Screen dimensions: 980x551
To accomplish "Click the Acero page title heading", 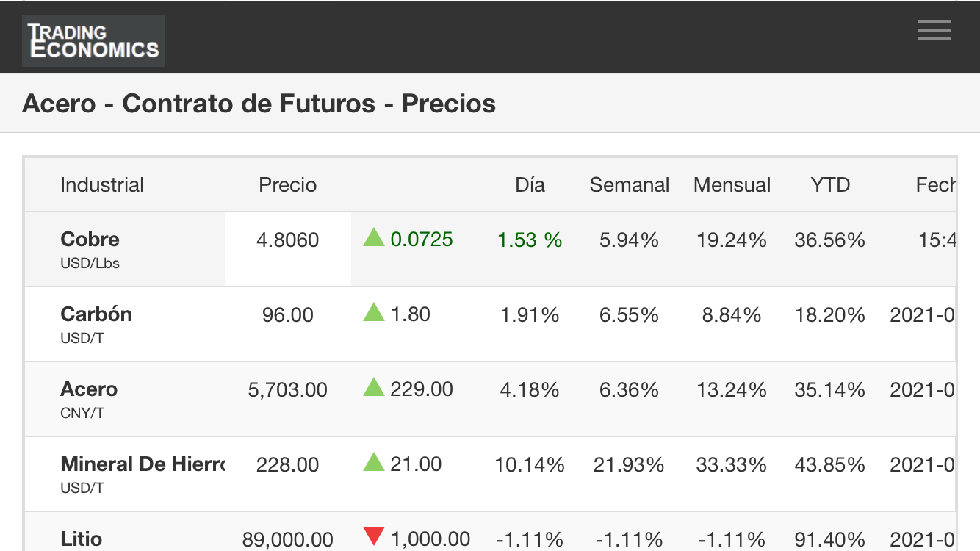I will pos(259,104).
